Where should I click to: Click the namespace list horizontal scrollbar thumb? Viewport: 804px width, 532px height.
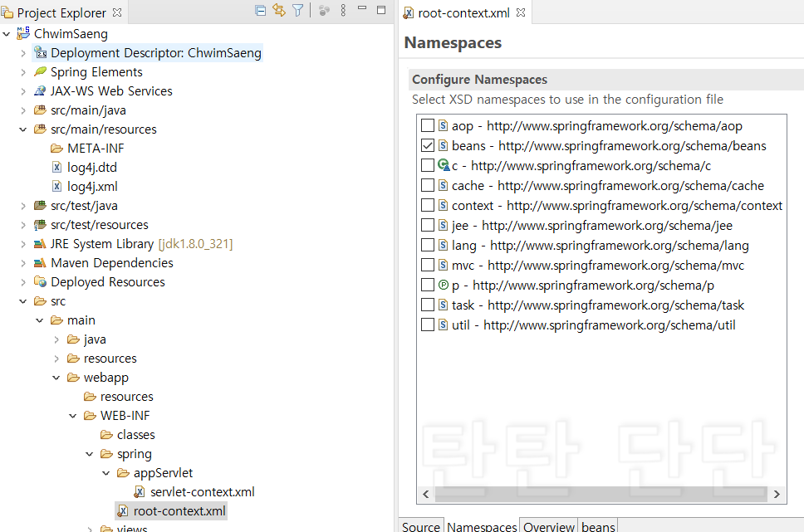point(601,494)
